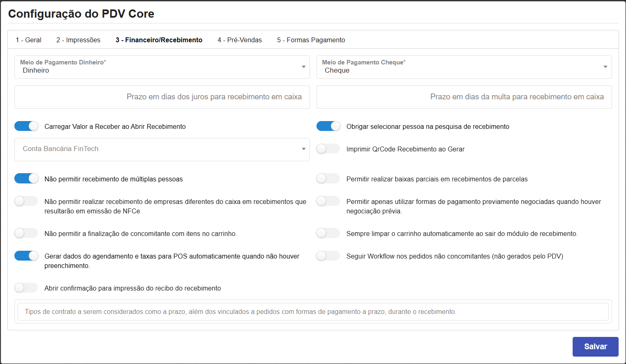Switch to the '1 - Geral' tab
This screenshot has height=364, width=626.
point(28,39)
